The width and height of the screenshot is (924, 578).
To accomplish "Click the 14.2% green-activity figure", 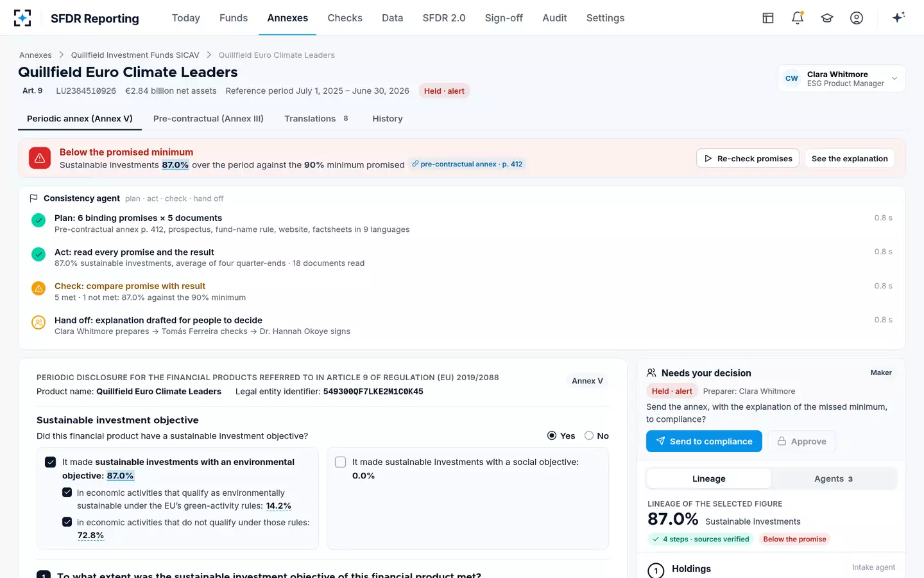I will point(278,506).
